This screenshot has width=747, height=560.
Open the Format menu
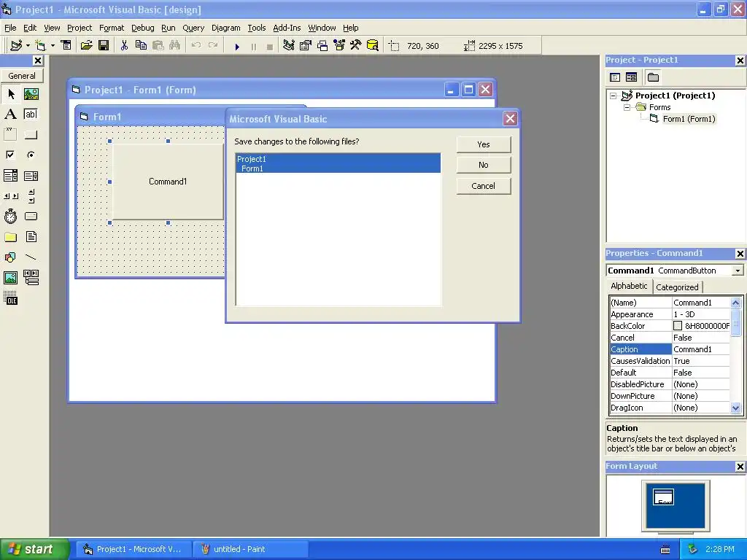112,28
